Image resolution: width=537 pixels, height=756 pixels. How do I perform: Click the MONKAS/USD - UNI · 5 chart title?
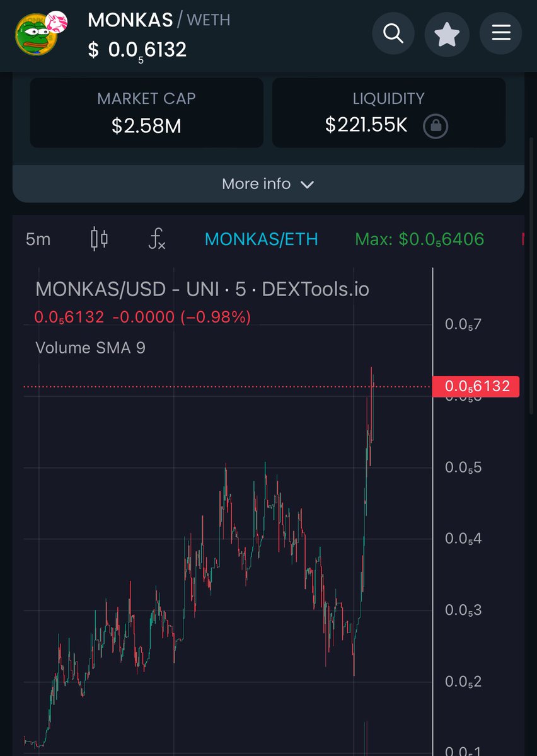coord(202,289)
